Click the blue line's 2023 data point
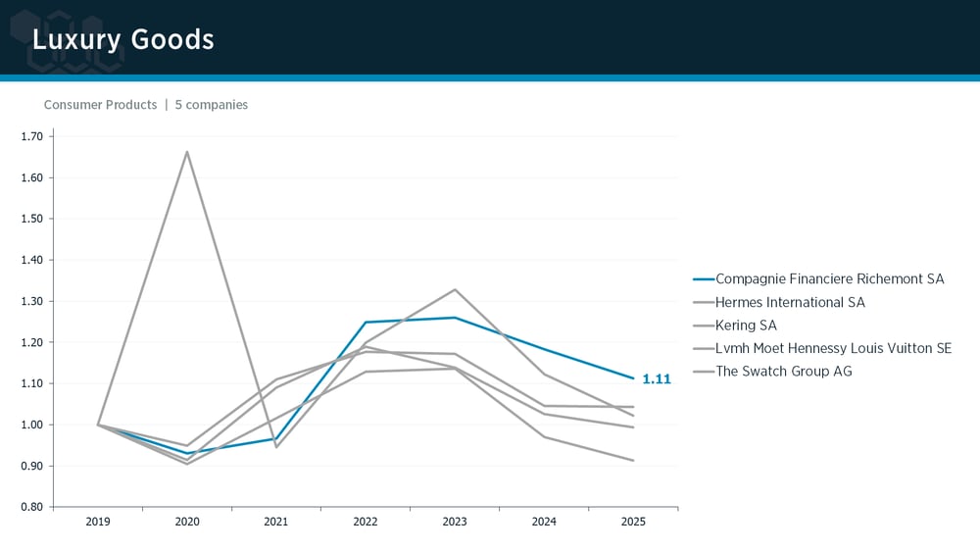980x551 pixels. point(455,318)
